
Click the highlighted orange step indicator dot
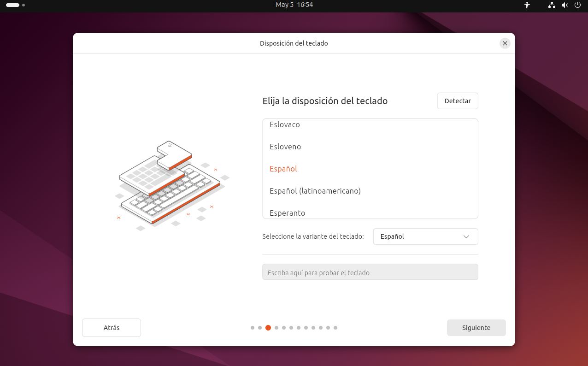pos(268,328)
